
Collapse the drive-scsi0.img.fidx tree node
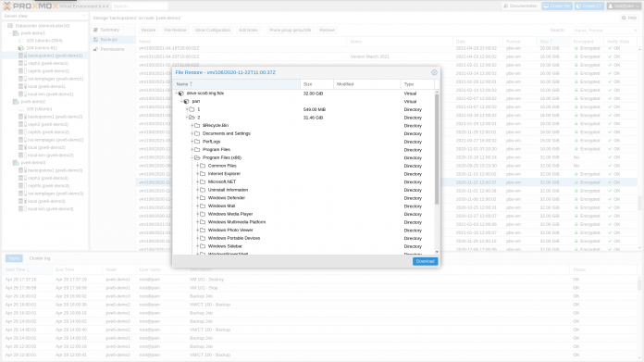coord(177,94)
